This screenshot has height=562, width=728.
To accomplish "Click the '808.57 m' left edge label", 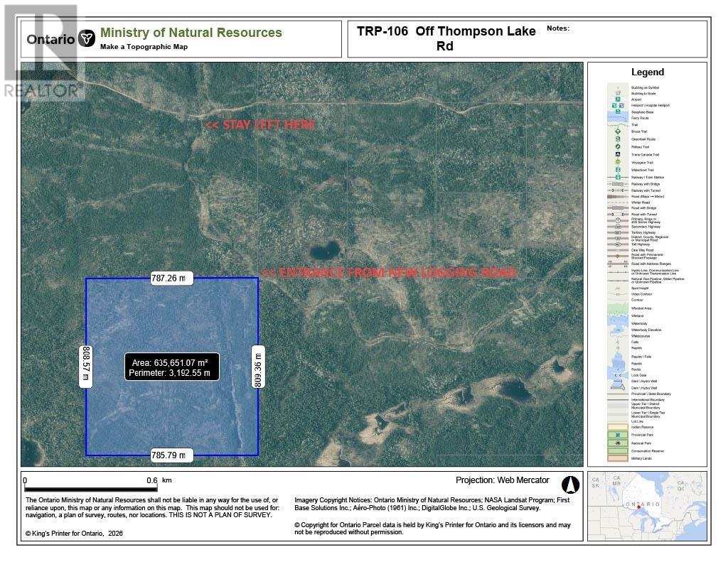I will (x=86, y=366).
